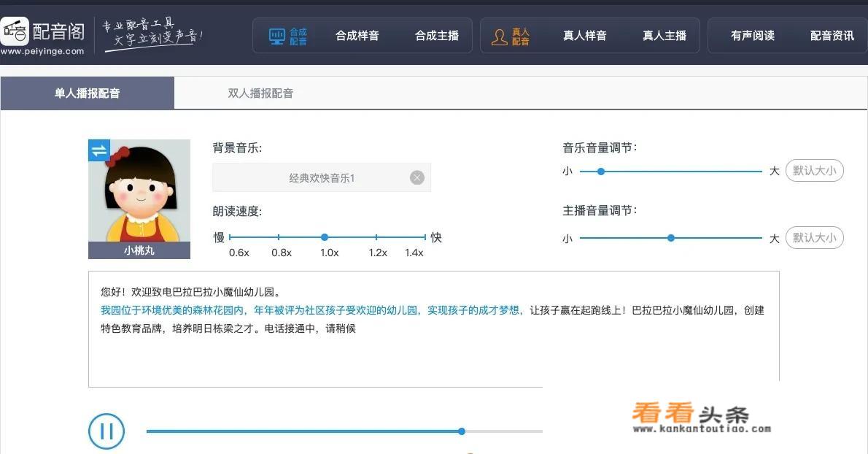Click the 真人配音 person icon
The height and width of the screenshot is (454, 868).
pos(500,37)
